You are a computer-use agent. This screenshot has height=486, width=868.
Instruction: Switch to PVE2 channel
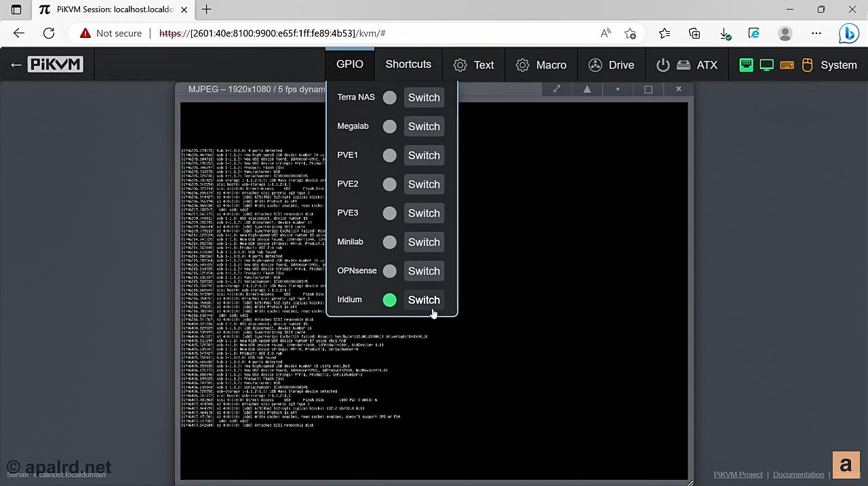(424, 184)
